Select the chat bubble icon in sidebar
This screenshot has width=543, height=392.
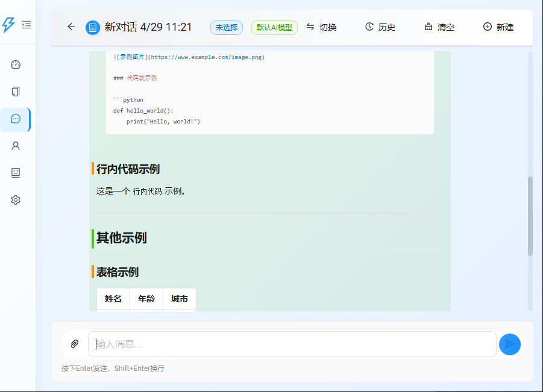[16, 119]
